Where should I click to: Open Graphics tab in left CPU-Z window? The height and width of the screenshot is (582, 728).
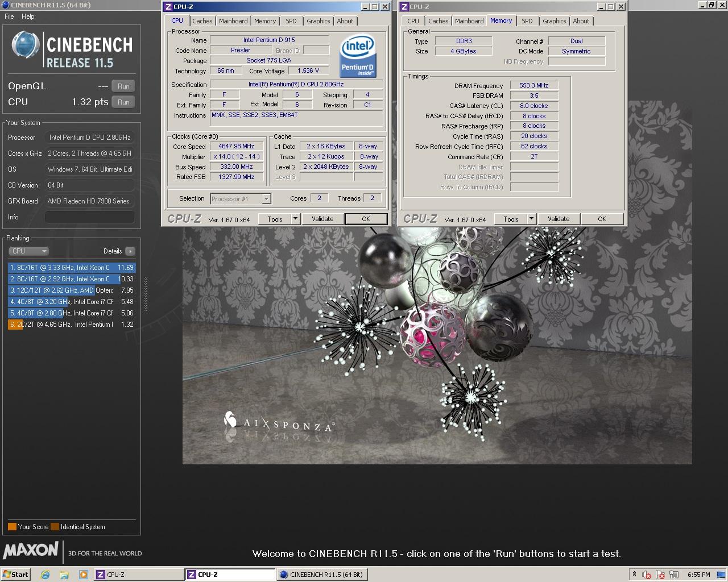tap(318, 21)
